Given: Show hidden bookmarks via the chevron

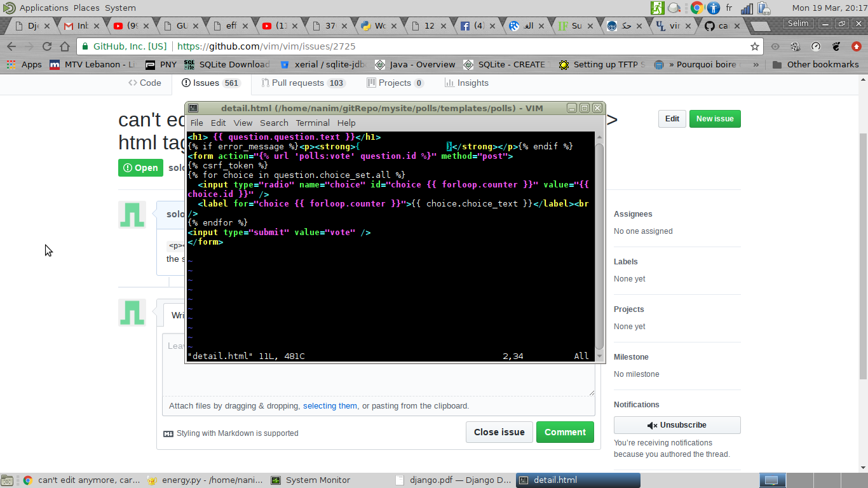Looking at the screenshot, I should (x=756, y=64).
